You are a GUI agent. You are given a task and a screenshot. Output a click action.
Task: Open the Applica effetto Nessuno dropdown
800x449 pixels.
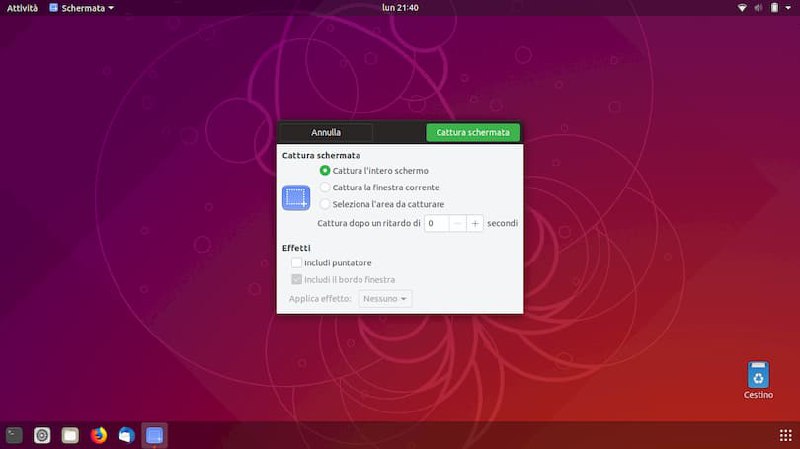tap(385, 298)
